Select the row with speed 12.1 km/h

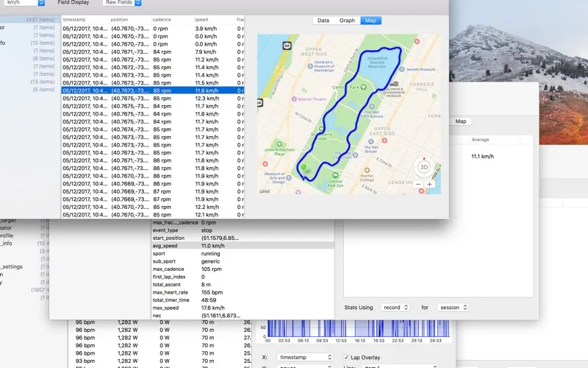(x=153, y=215)
